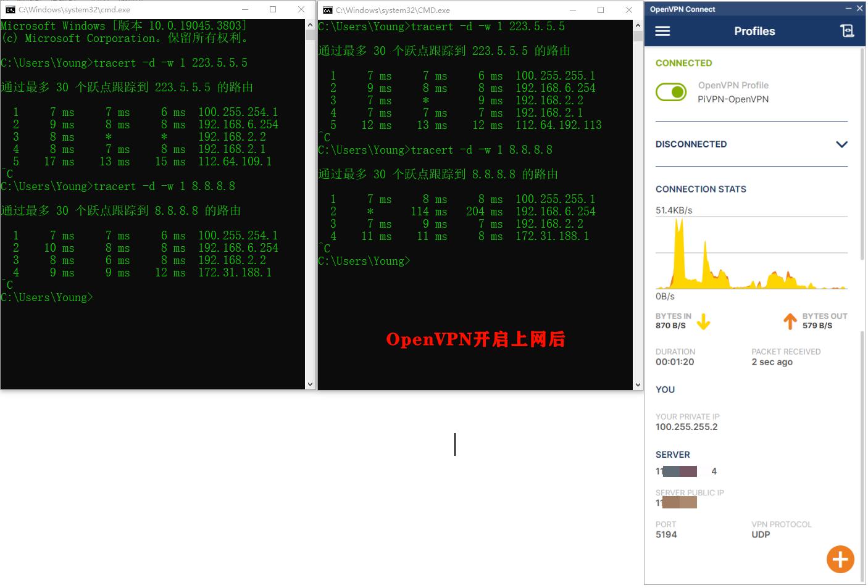Click the private IP 100.255.255.2
The height and width of the screenshot is (588, 868).
[x=686, y=427]
